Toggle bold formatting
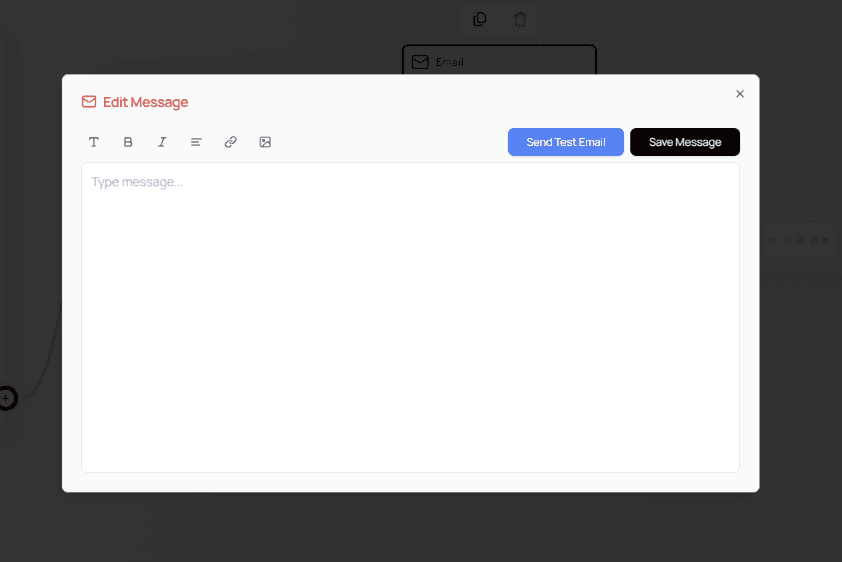Viewport: 842px width, 562px height. [x=128, y=142]
